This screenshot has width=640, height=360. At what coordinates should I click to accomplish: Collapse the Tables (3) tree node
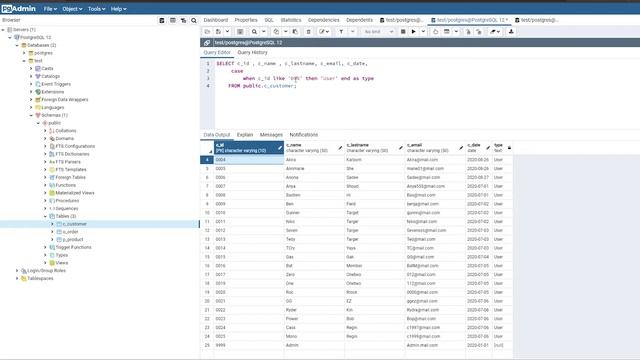click(45, 216)
